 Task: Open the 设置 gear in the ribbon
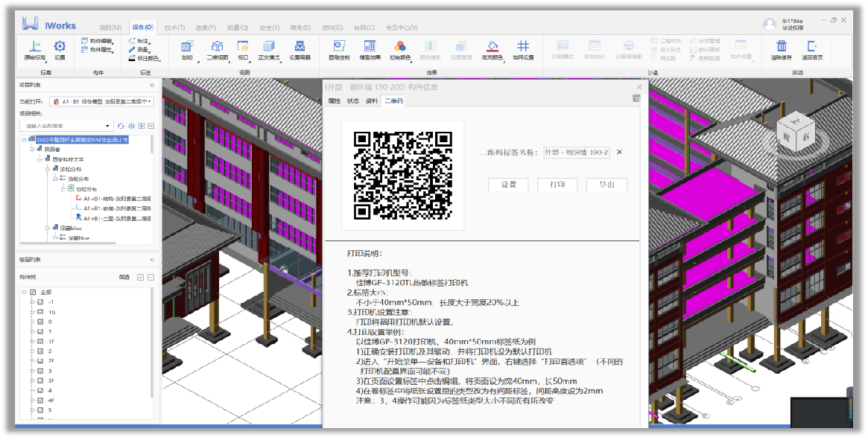(60, 46)
